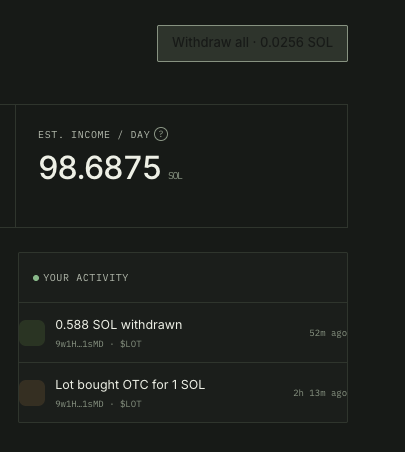Click the 98.6875 income value

coord(100,168)
